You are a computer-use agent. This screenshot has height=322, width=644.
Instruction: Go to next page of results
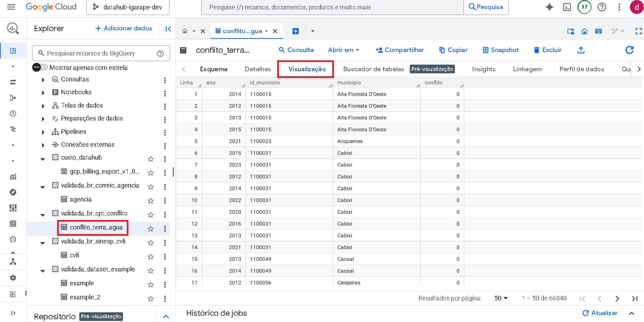point(617,299)
